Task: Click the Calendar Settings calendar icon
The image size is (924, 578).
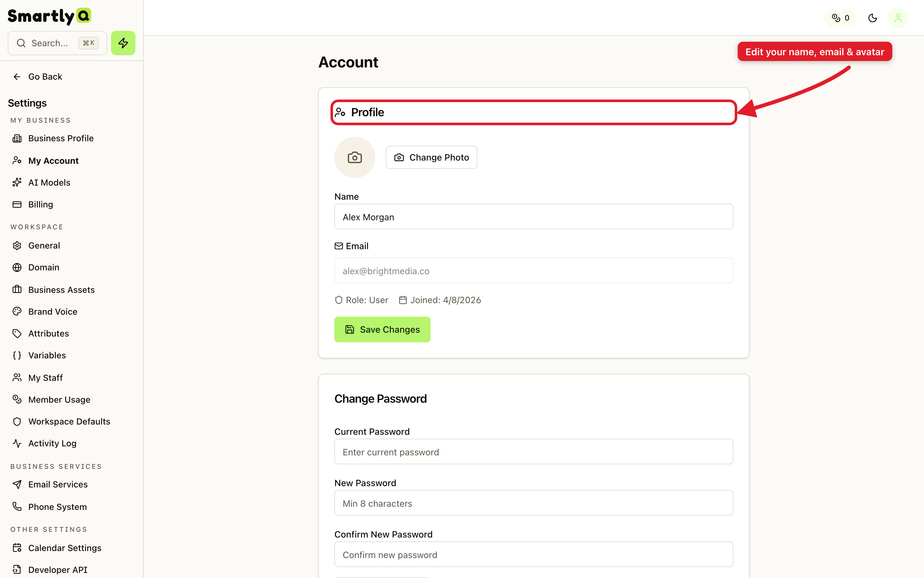Action: 17,548
